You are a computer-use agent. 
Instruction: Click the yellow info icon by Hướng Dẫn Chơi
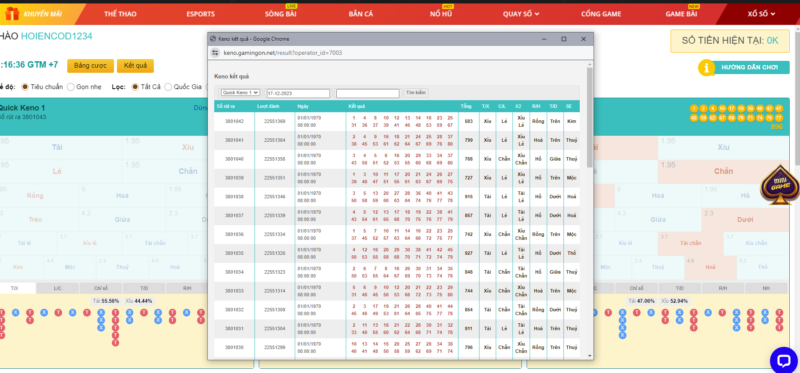[706, 67]
